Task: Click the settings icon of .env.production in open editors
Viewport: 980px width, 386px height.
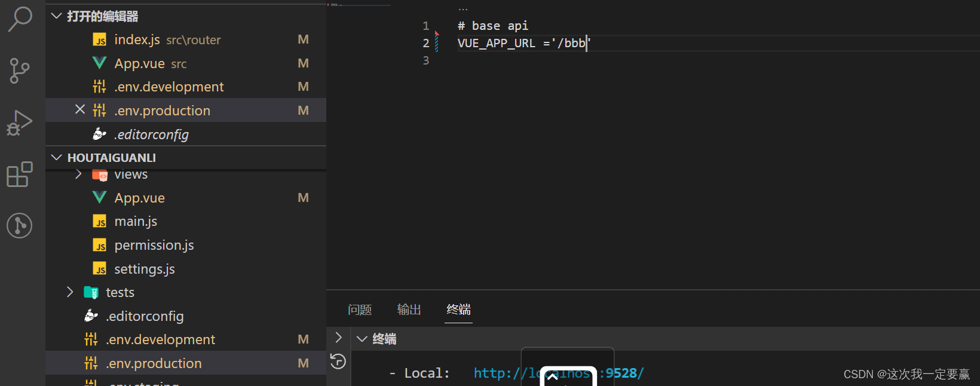Action: (100, 111)
